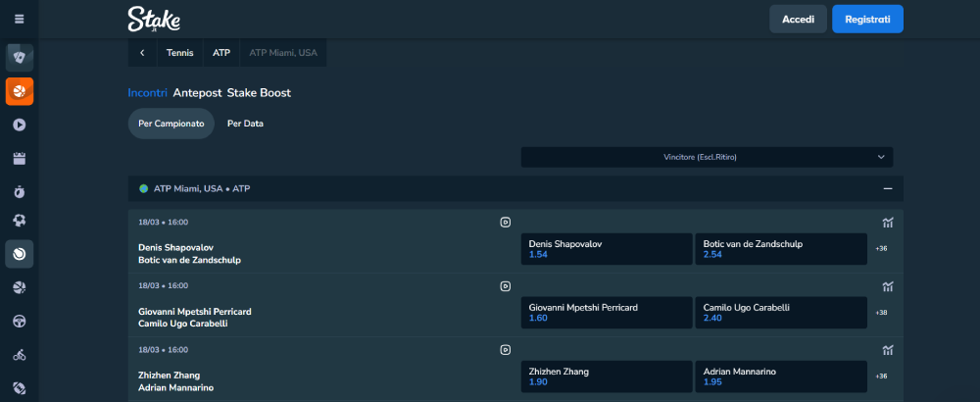Open live stream icon for Zhizhen Zhang match
Screen dimensions: 980x402
point(505,350)
